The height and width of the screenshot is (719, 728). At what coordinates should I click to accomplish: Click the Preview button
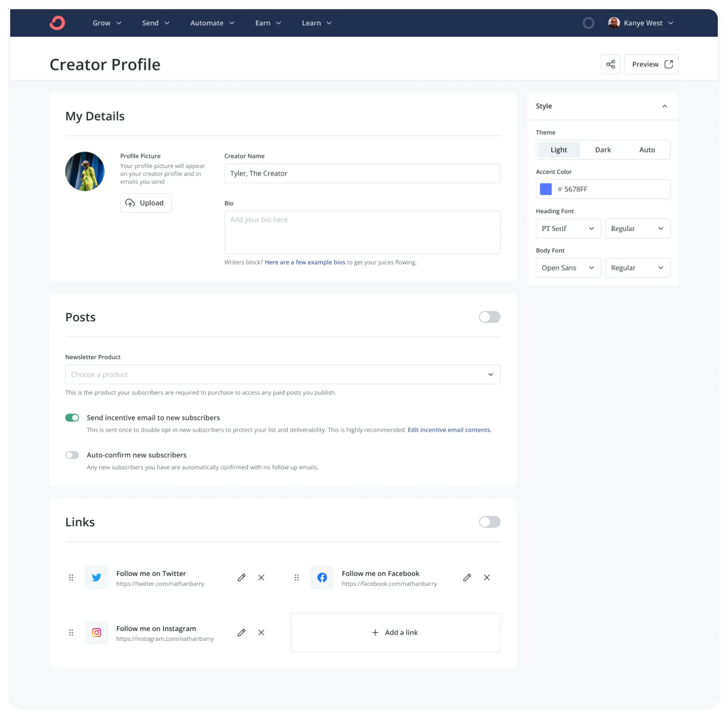pos(651,64)
